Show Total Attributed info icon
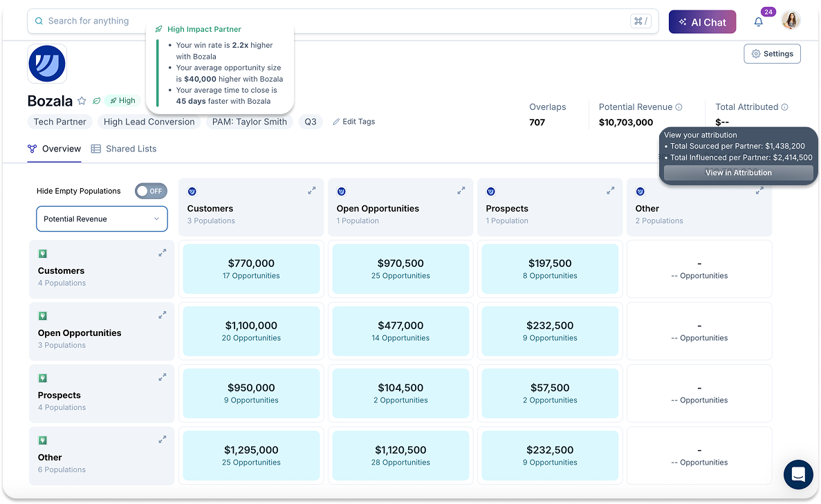821x504 pixels. [784, 106]
